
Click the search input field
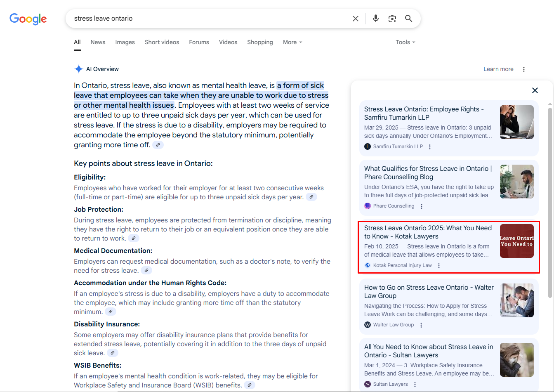(206, 19)
